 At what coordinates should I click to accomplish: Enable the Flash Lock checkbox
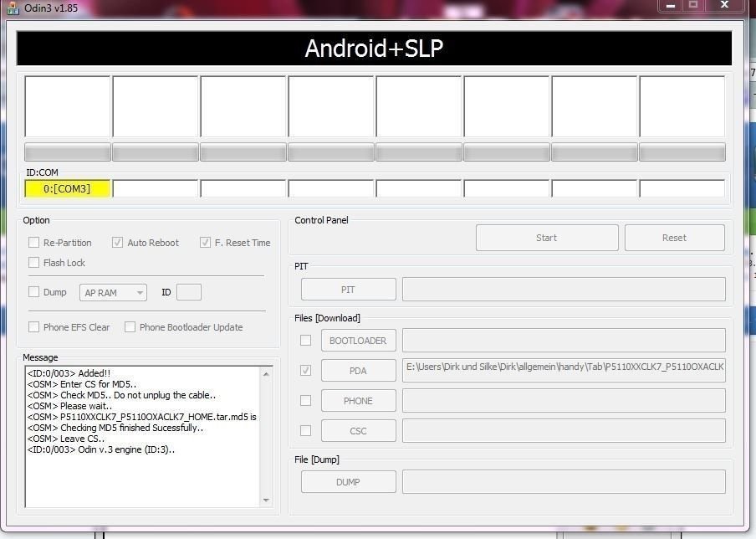click(33, 263)
